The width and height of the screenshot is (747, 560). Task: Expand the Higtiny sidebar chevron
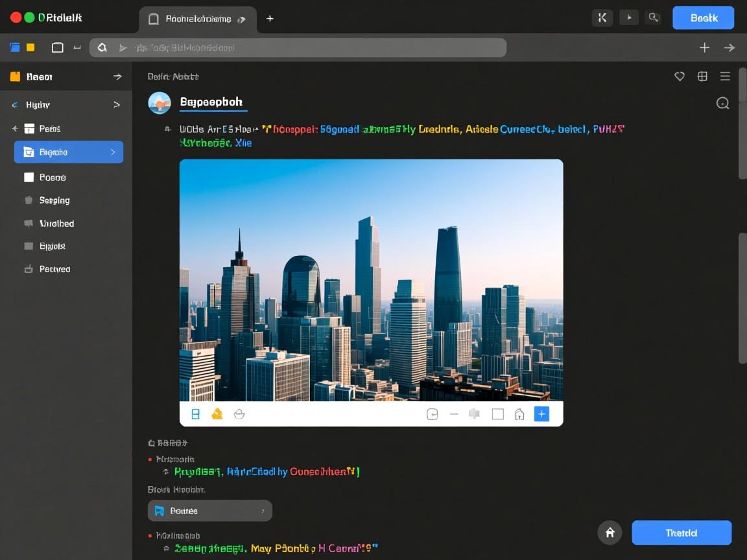coord(116,104)
